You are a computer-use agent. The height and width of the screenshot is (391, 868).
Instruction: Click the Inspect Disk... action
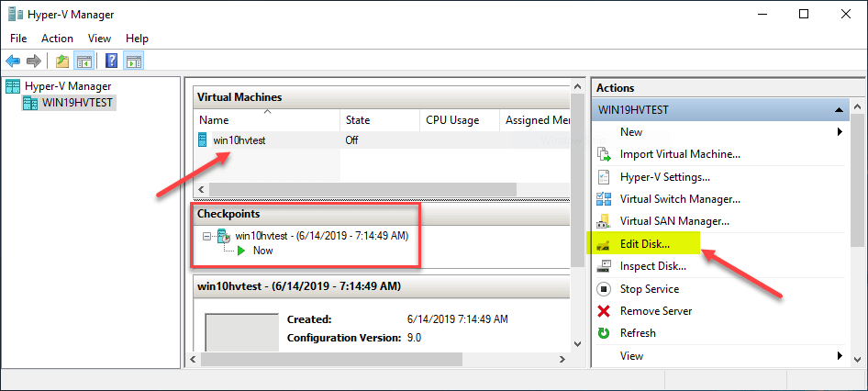point(653,266)
